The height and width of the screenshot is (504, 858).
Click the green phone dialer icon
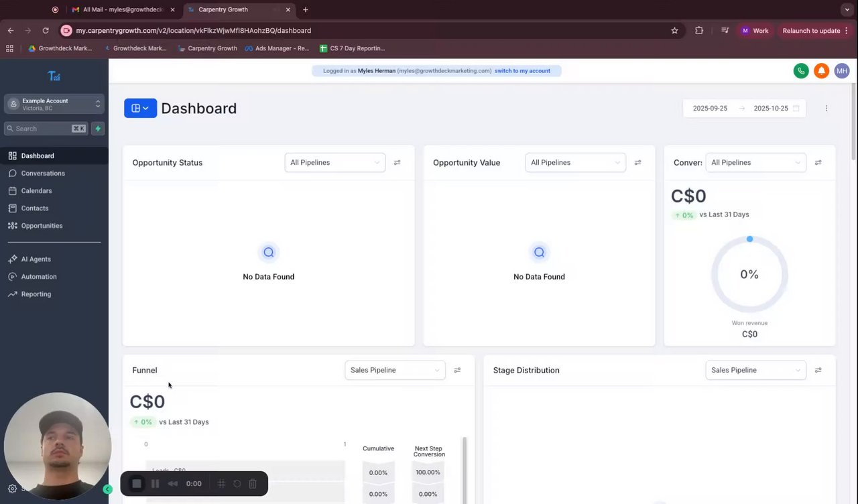[800, 70]
